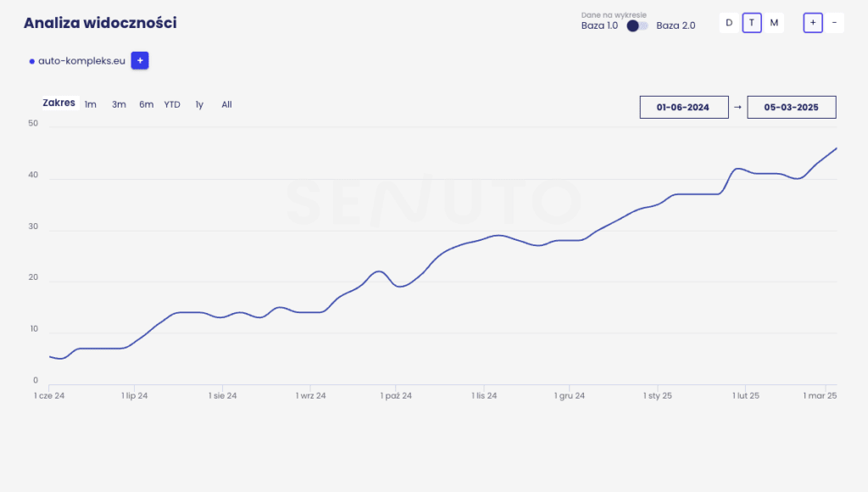The height and width of the screenshot is (492, 868).
Task: Click the Baza 1.0 label
Action: point(599,25)
